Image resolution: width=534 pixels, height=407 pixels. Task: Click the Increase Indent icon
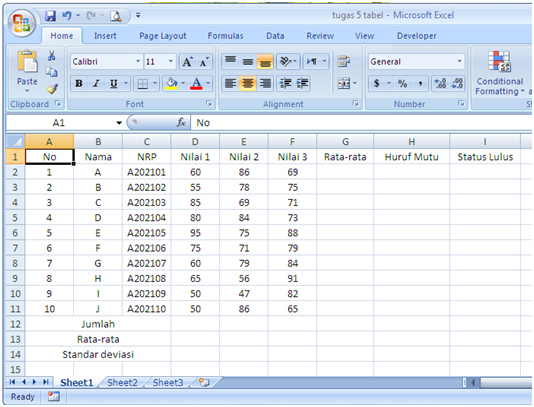302,83
